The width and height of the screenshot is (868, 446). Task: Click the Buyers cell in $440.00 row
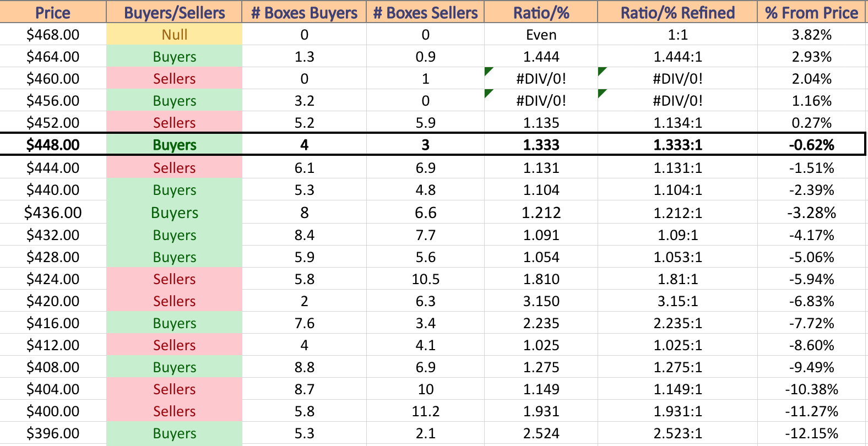[x=174, y=190]
